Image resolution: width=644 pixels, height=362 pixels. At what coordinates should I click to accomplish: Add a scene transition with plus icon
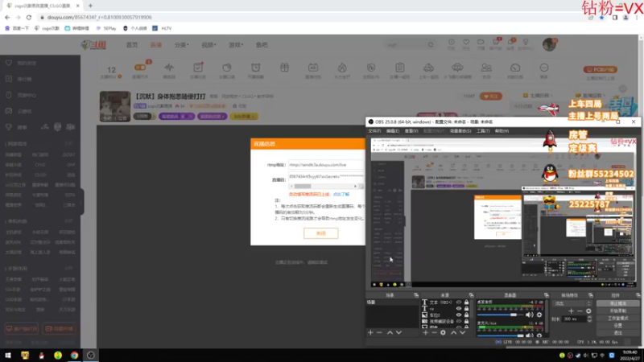tap(571, 311)
